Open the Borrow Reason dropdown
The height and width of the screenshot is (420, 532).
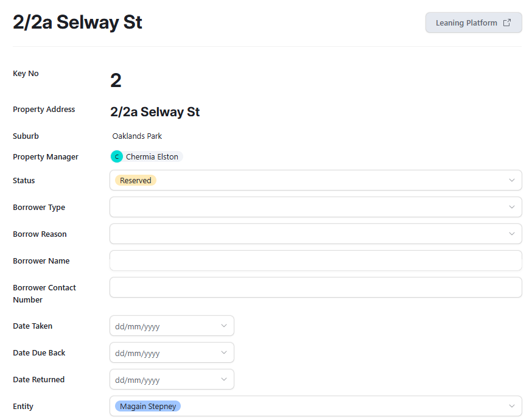[315, 234]
